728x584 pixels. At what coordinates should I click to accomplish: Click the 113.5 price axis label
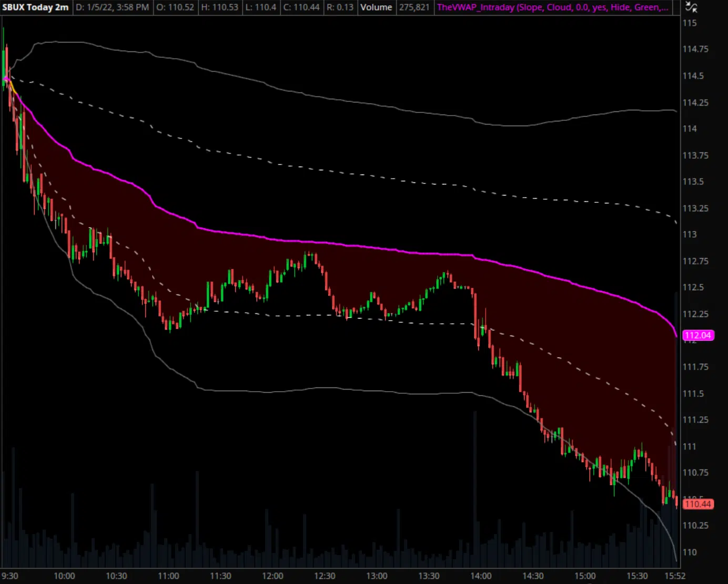click(693, 182)
